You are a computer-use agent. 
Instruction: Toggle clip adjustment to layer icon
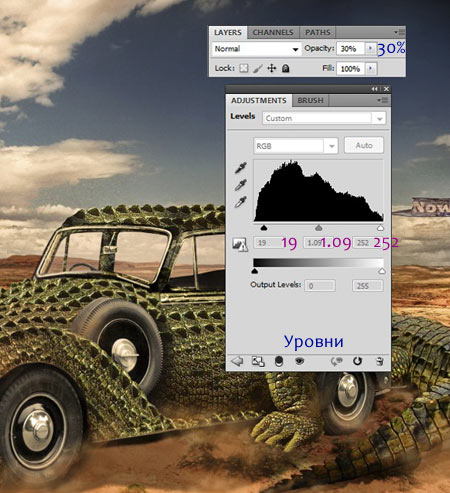[279, 361]
